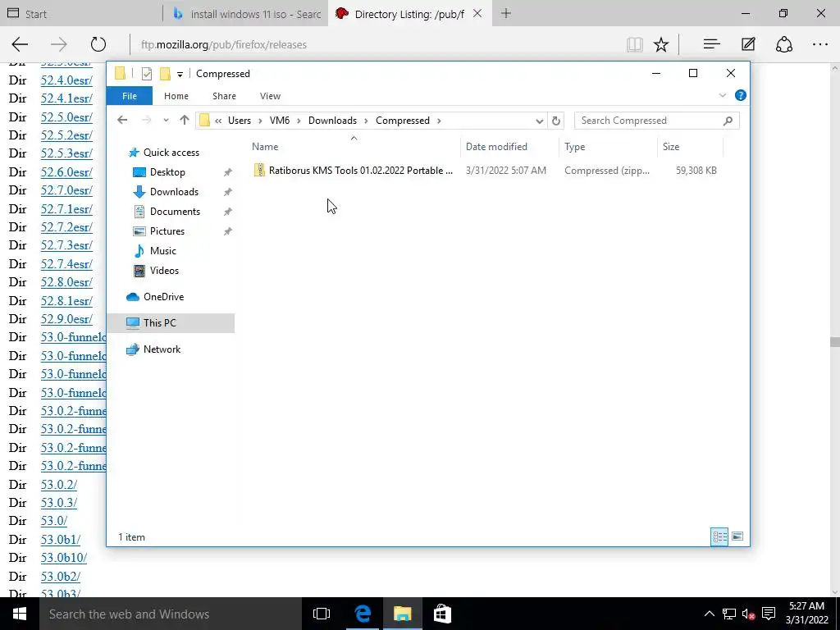
Task: Click the Search Compressed field
Action: (x=657, y=121)
